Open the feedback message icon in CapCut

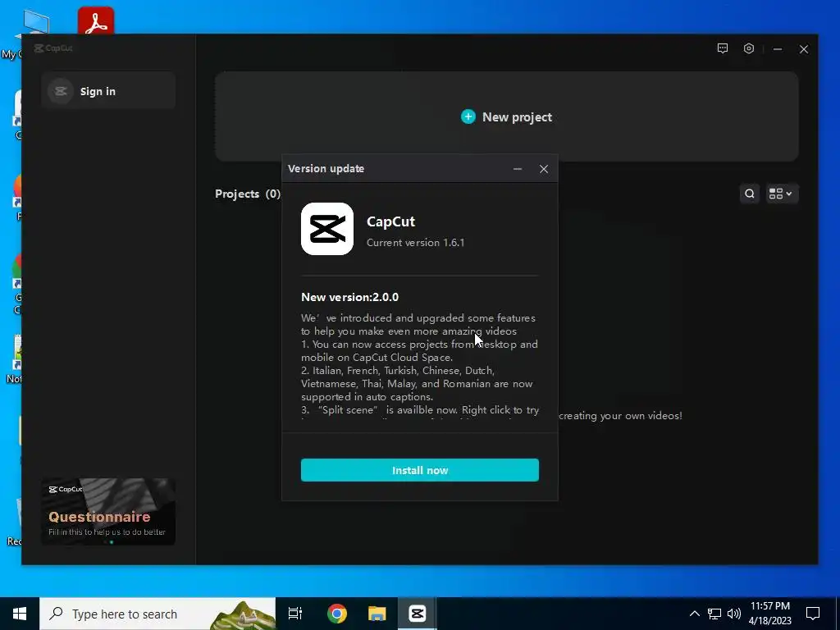click(723, 48)
